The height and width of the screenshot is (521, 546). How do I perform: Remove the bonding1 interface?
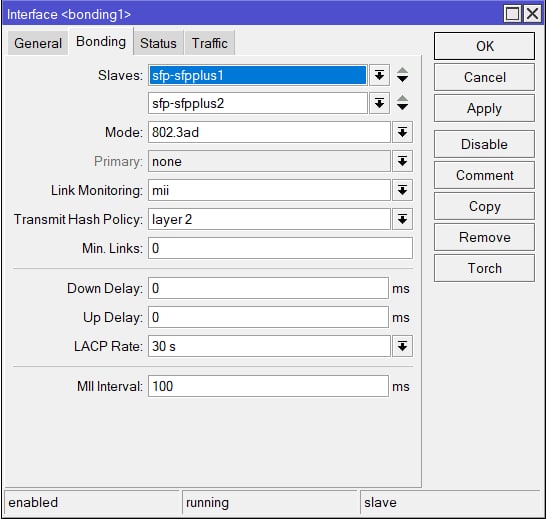click(484, 237)
